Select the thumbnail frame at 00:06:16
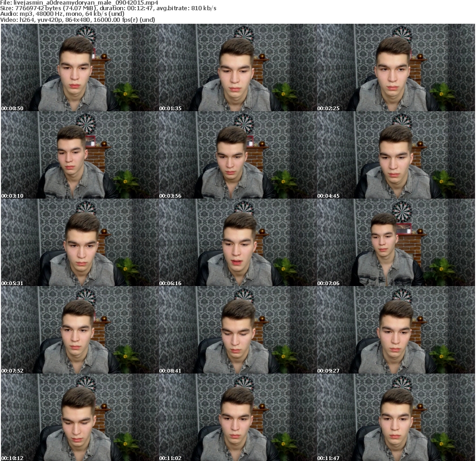476x461 pixels. [x=238, y=242]
